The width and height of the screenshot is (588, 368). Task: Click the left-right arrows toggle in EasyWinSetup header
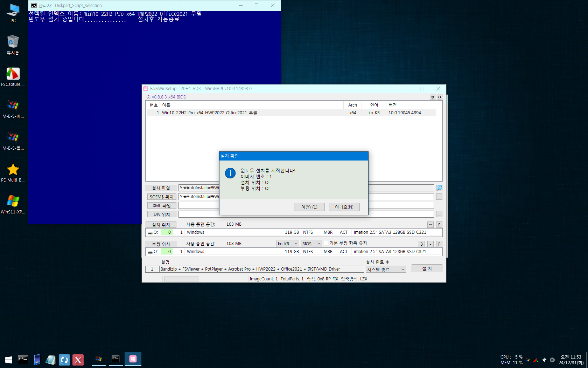click(440, 97)
